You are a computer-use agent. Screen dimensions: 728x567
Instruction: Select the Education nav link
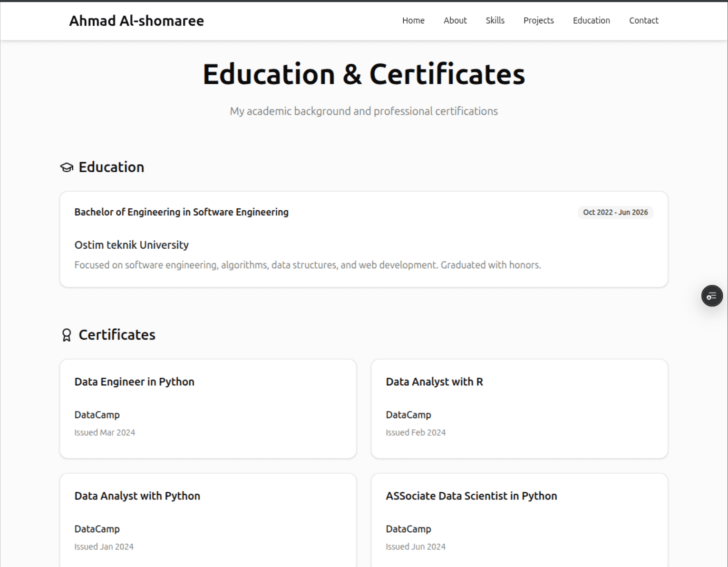click(591, 20)
